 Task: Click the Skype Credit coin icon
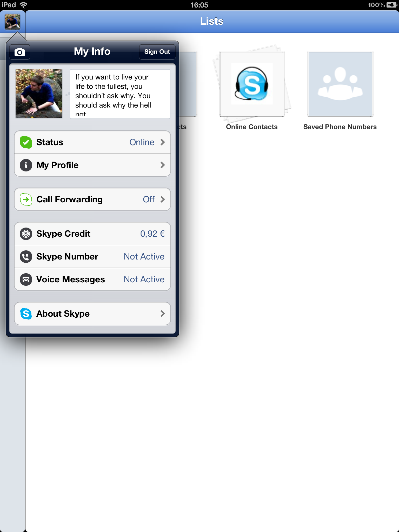(26, 234)
